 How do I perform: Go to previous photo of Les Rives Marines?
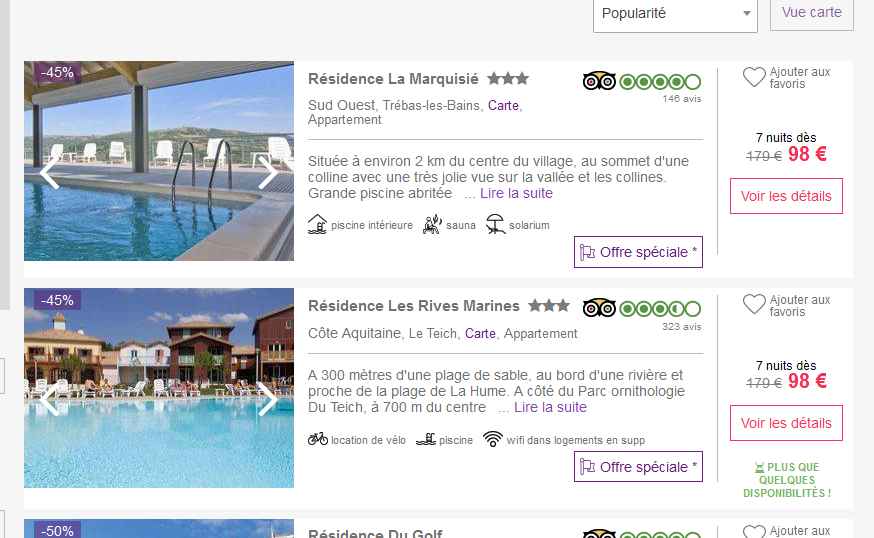(x=50, y=399)
